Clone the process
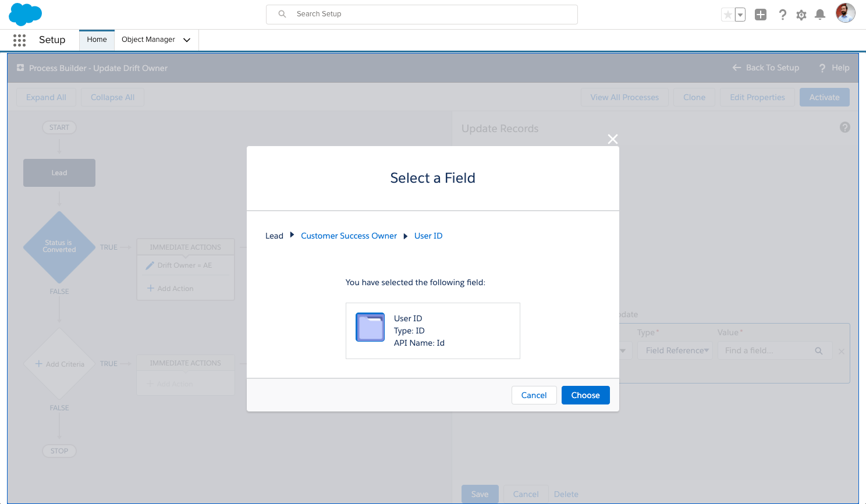 [694, 97]
